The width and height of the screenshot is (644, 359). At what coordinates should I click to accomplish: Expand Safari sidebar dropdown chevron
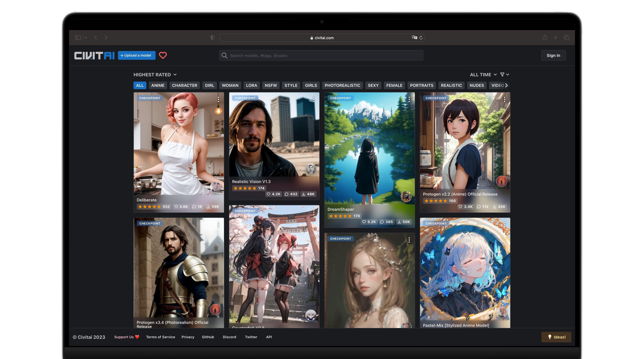(x=86, y=38)
